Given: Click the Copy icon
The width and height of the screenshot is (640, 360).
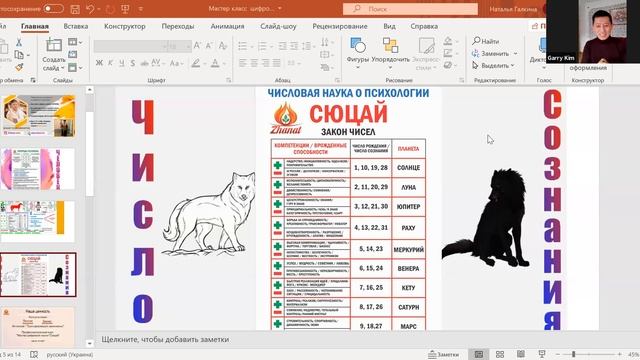Looking at the screenshot, I should 19,54.
